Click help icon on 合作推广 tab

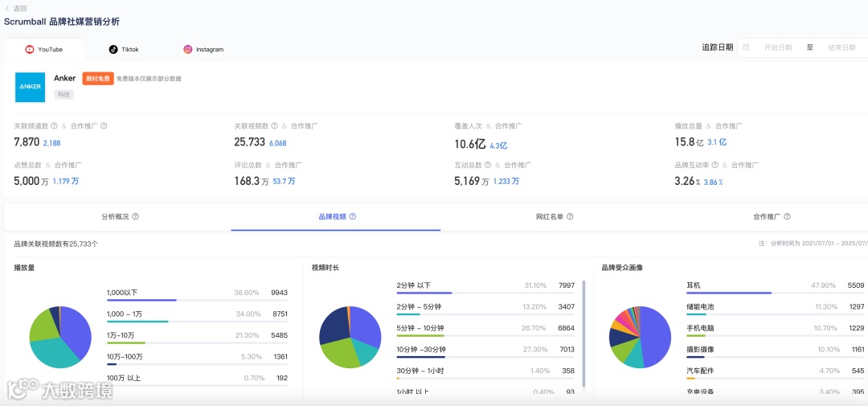click(x=787, y=216)
